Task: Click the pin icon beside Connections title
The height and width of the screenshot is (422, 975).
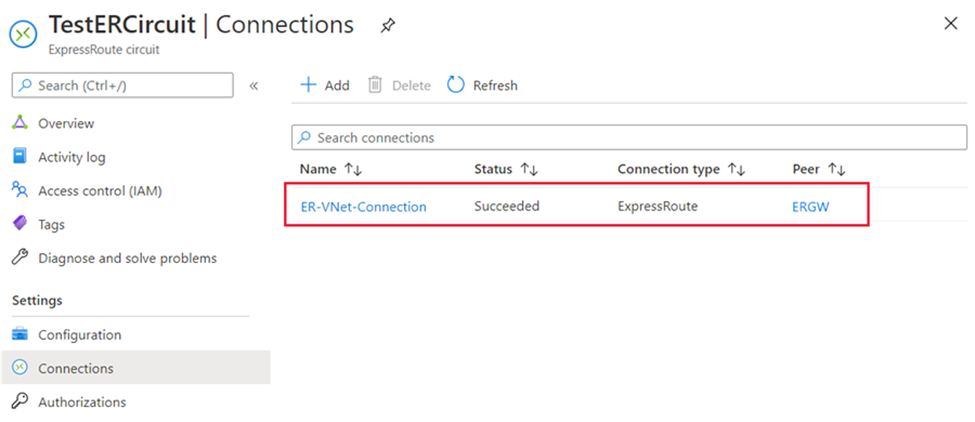Action: coord(387,26)
